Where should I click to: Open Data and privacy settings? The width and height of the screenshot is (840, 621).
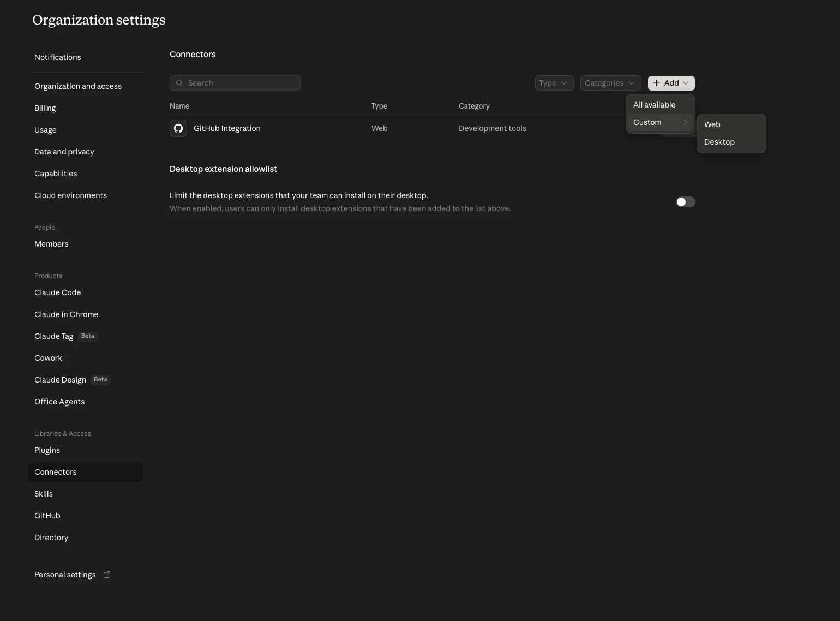pos(86,152)
